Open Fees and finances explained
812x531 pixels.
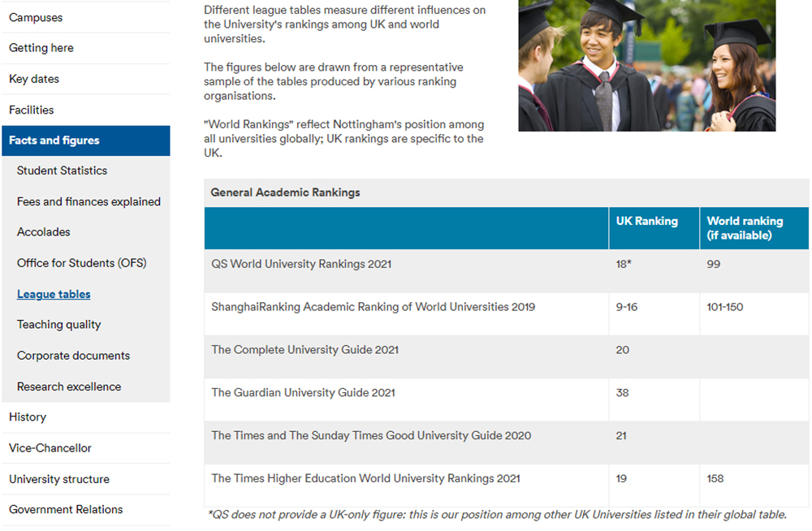89,201
